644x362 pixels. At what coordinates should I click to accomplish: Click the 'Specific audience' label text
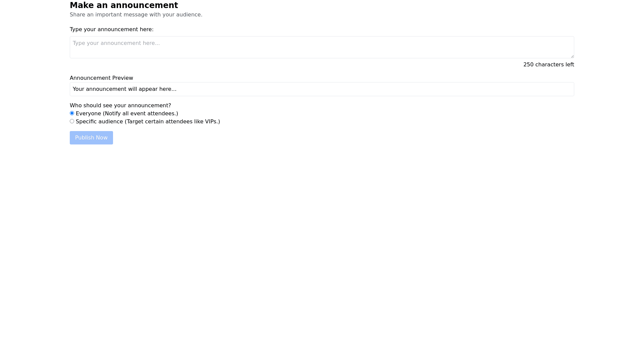coord(99,122)
